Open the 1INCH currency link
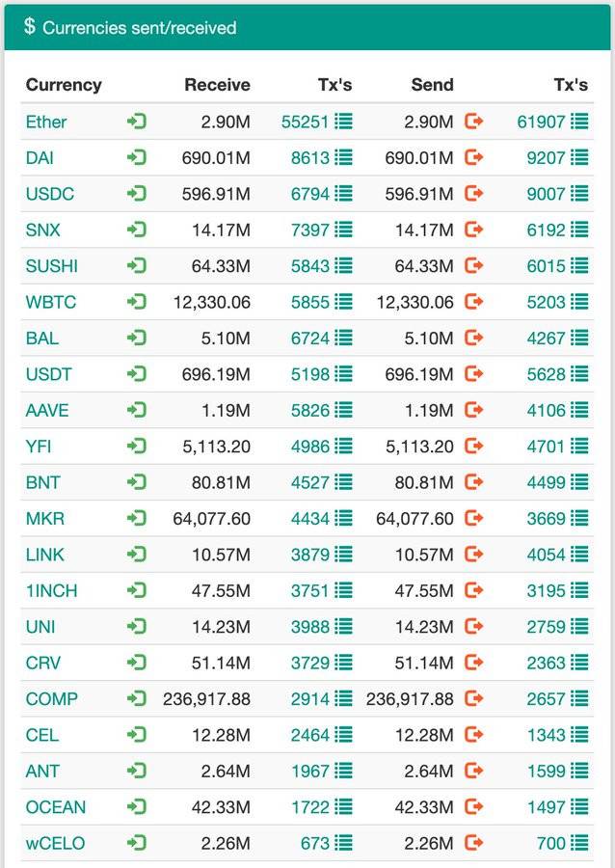 52,590
